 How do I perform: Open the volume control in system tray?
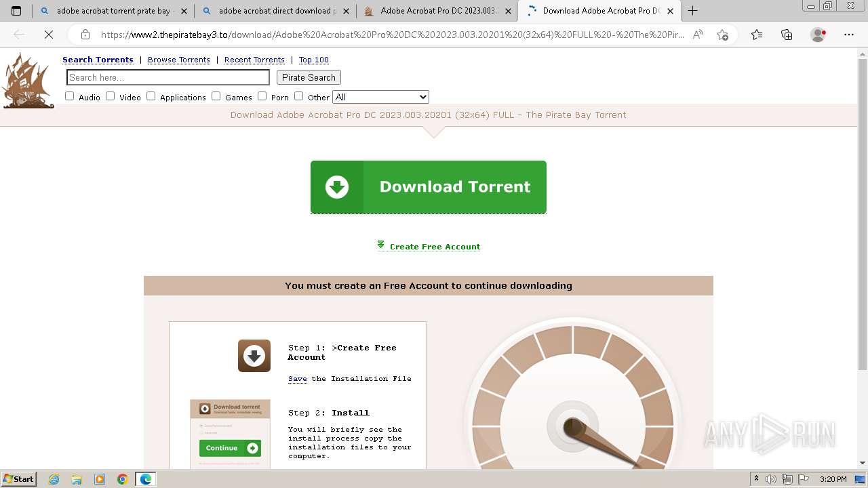click(x=771, y=479)
